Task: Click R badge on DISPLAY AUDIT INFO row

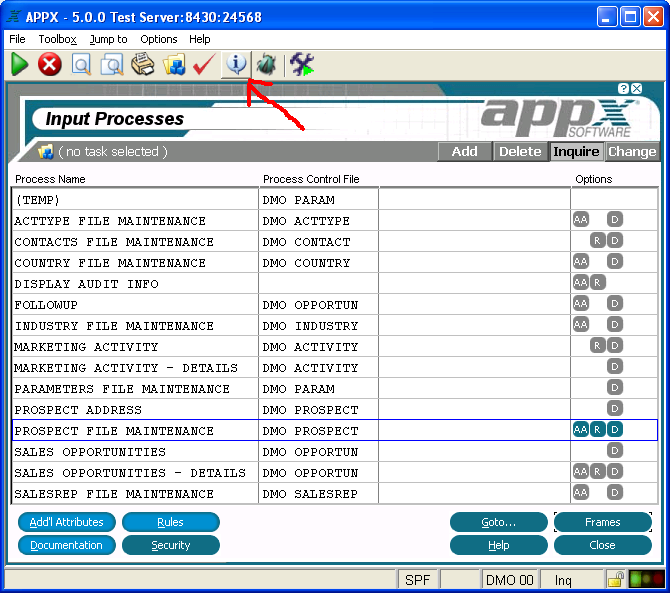Action: [x=597, y=282]
